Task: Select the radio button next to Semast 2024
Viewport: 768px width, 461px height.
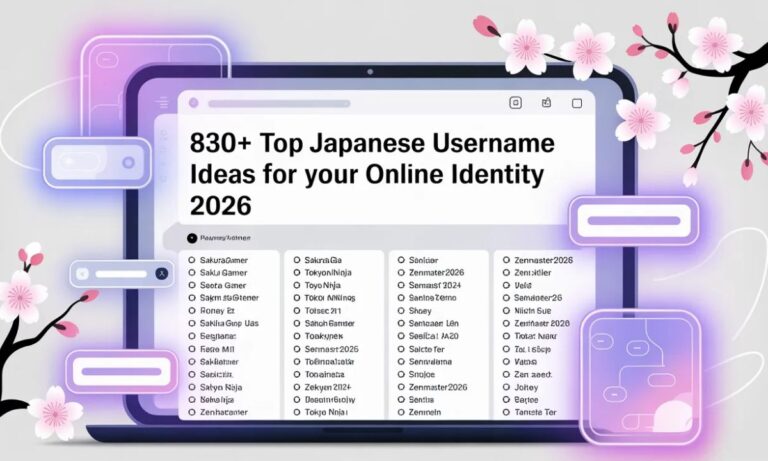Action: [x=401, y=285]
